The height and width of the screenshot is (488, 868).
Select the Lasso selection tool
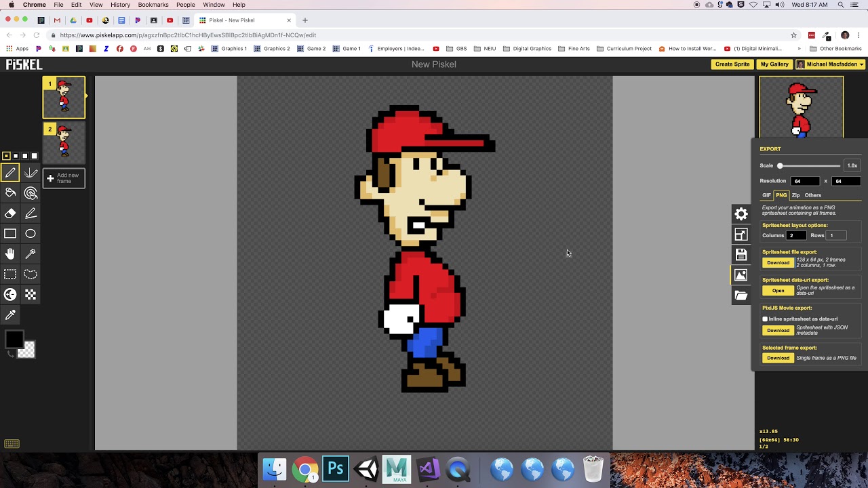(x=31, y=274)
